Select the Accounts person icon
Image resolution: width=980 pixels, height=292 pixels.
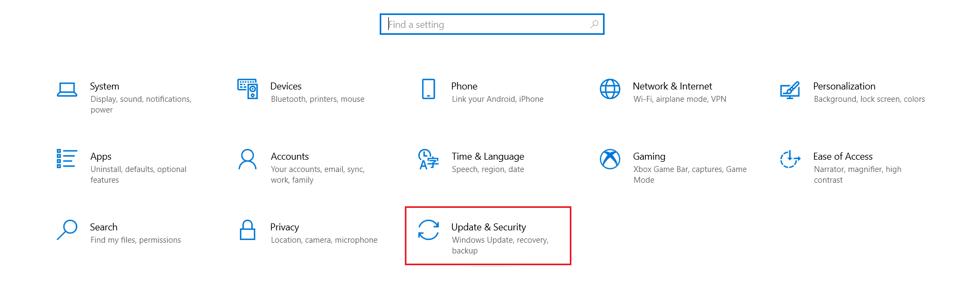coord(247,159)
